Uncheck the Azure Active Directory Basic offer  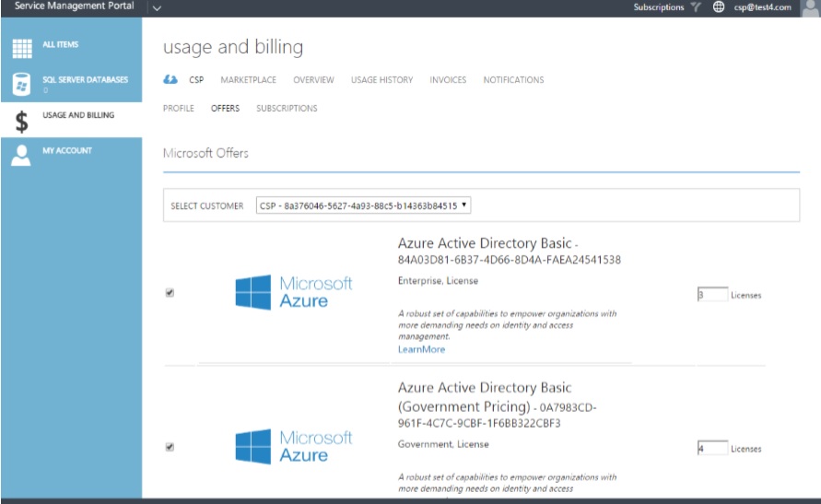click(170, 293)
